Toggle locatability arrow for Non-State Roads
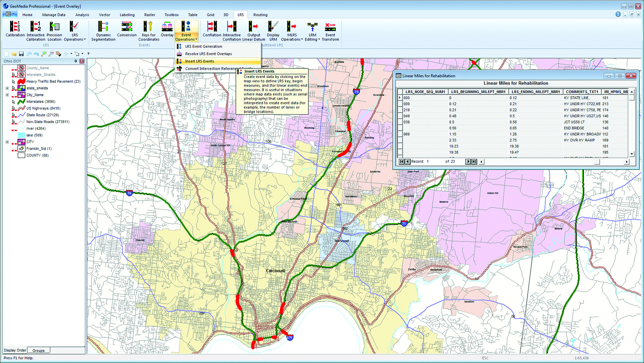The height and width of the screenshot is (363, 644). coord(14,122)
